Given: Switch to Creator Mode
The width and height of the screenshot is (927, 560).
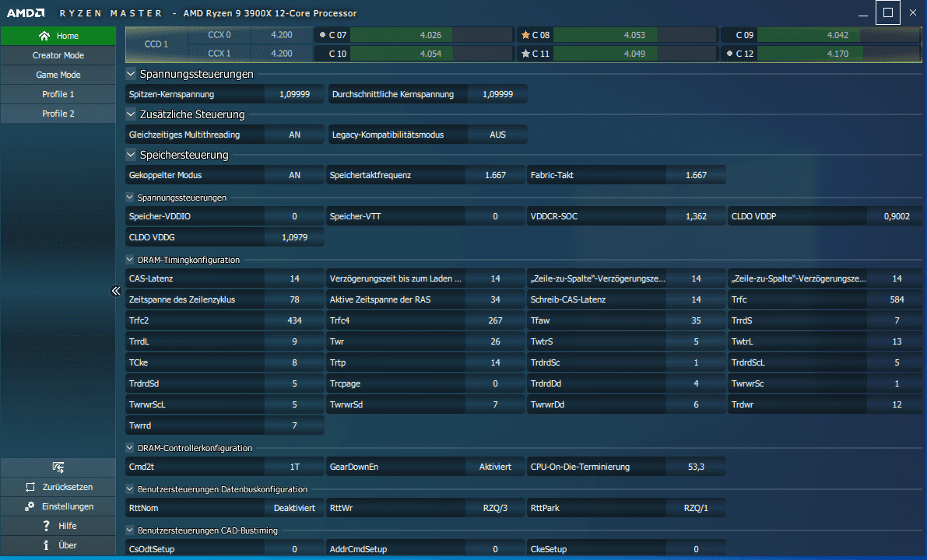Looking at the screenshot, I should [58, 55].
